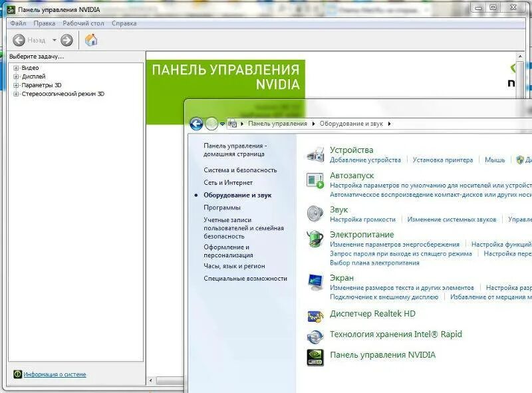Click the forward button in Control Panel window
Screen dimensions: 532x393
click(211, 124)
